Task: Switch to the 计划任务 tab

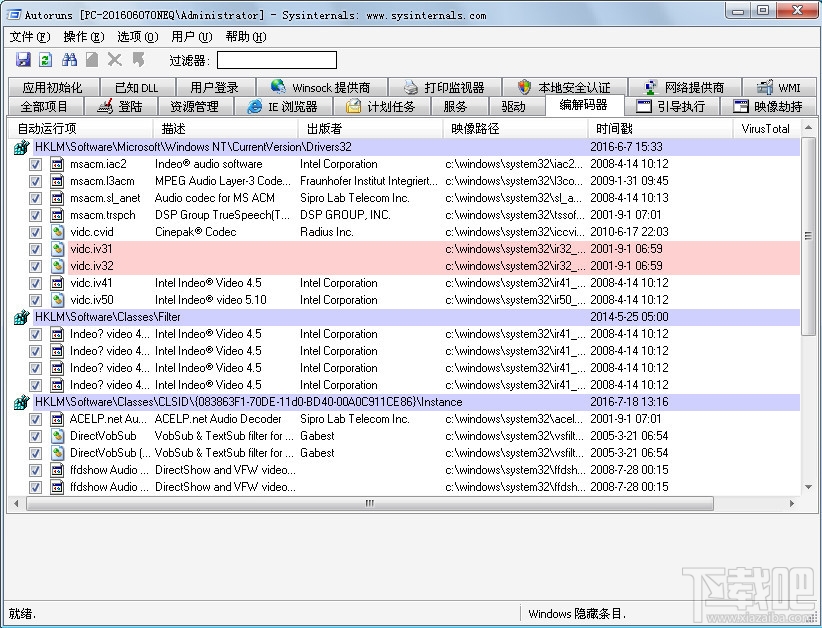Action: (x=381, y=106)
